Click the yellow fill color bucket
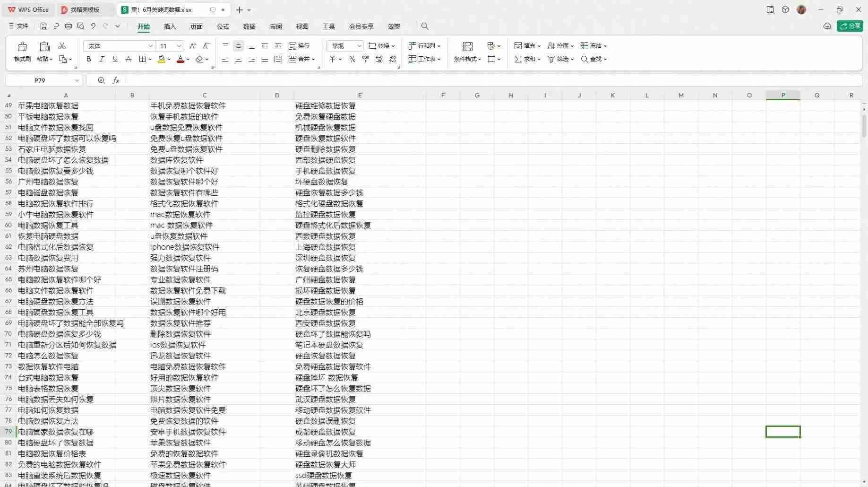 pyautogui.click(x=162, y=59)
